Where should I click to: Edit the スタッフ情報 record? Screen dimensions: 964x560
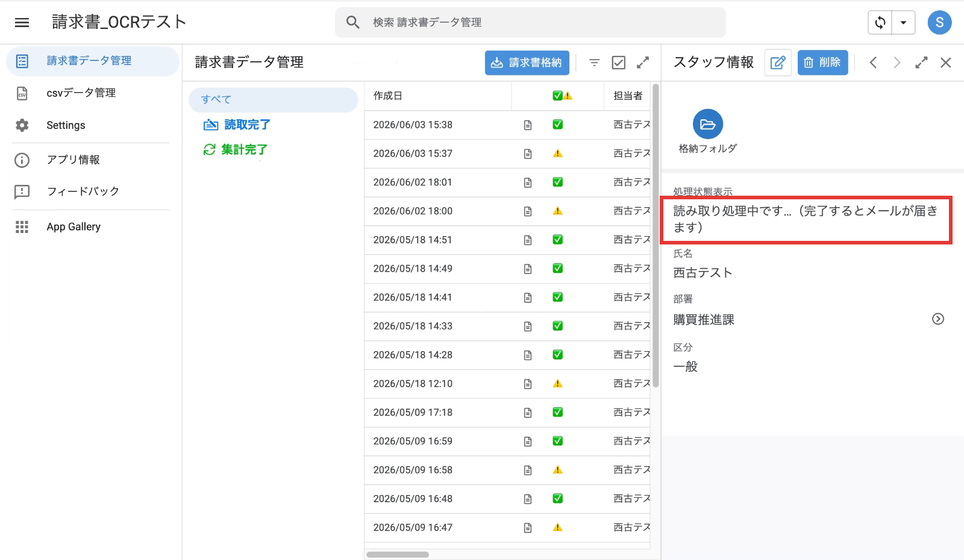click(x=778, y=63)
